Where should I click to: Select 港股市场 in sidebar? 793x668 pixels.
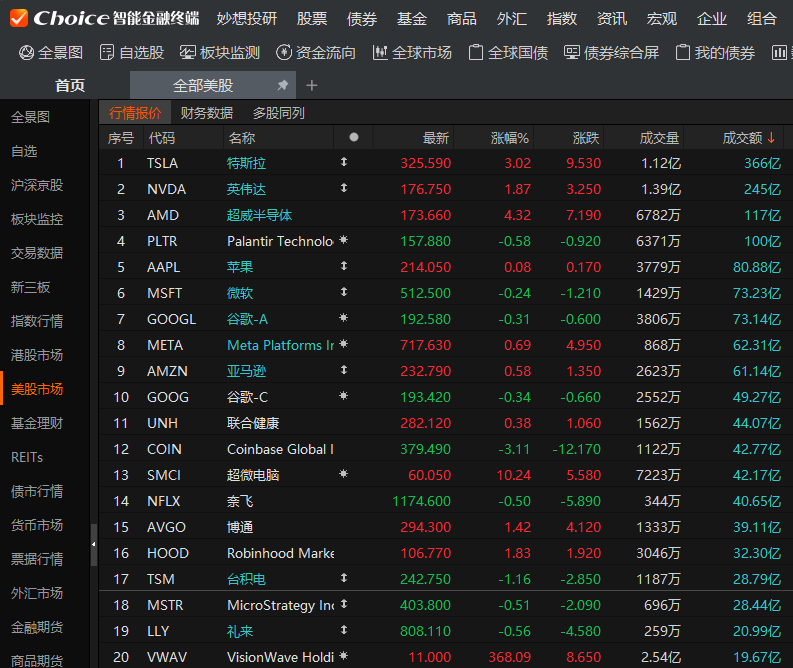click(37, 355)
